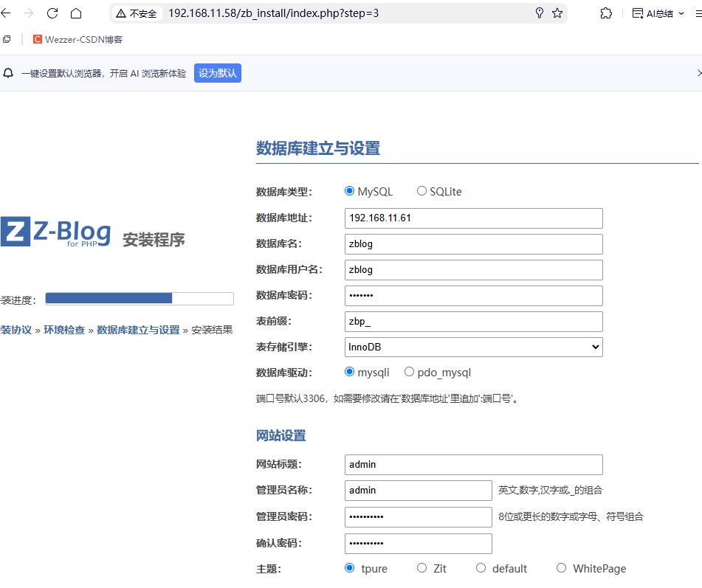Click the 设为默认 button

[218, 73]
